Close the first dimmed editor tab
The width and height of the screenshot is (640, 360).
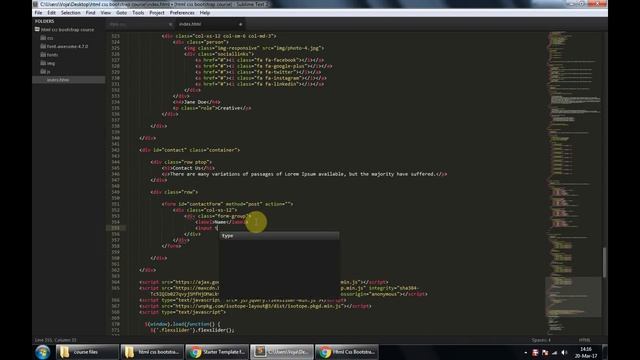170,24
